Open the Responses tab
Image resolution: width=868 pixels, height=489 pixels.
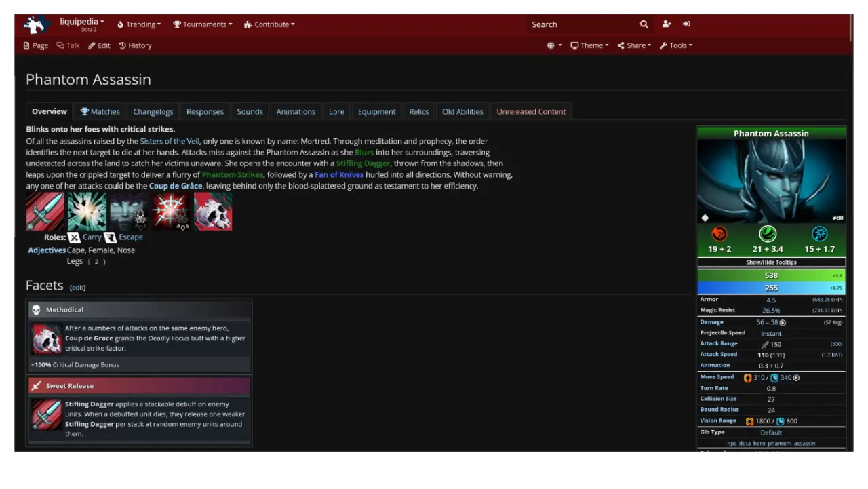click(x=205, y=112)
